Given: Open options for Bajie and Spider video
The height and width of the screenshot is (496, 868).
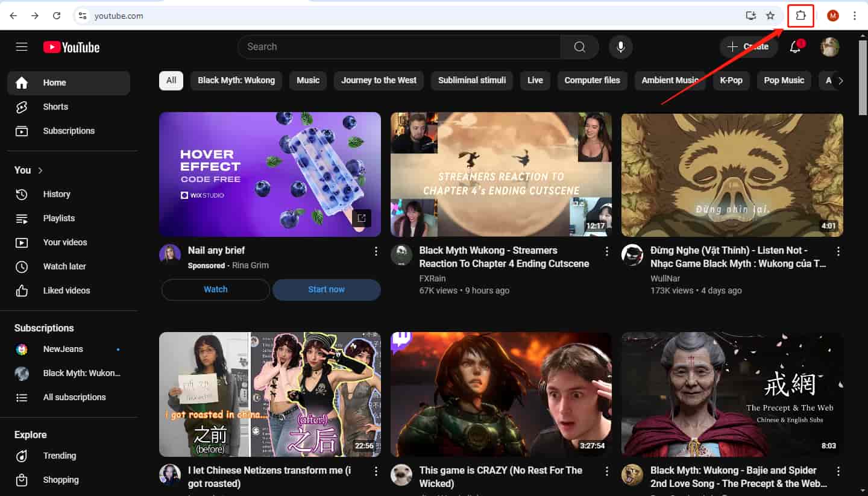Looking at the screenshot, I should click(x=838, y=471).
